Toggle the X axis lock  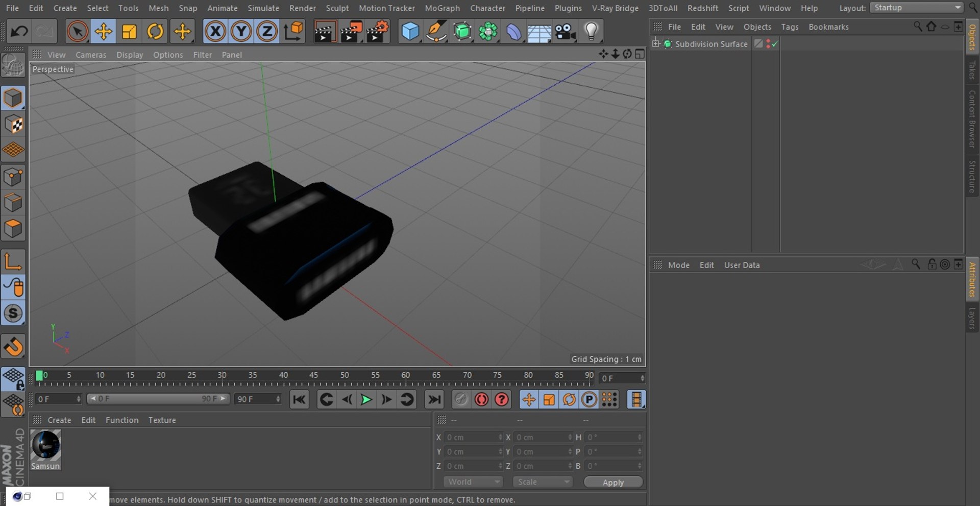click(215, 32)
